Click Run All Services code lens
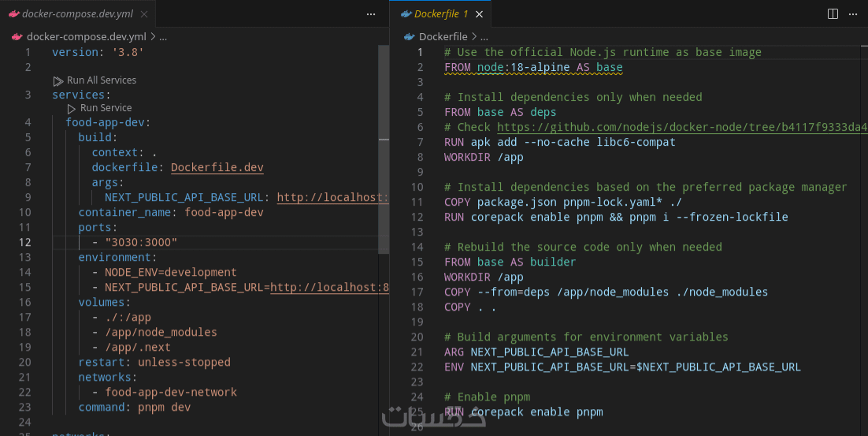 pyautogui.click(x=102, y=80)
